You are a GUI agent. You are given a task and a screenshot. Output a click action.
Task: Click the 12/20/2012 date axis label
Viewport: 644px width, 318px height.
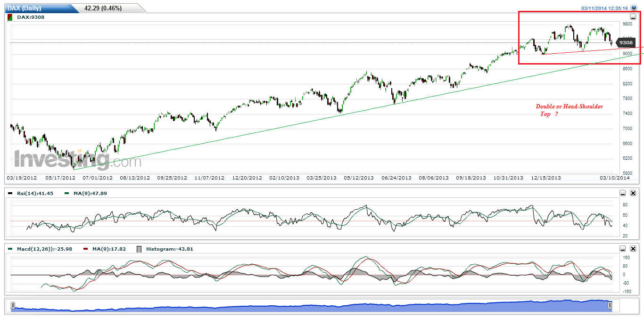click(247, 178)
